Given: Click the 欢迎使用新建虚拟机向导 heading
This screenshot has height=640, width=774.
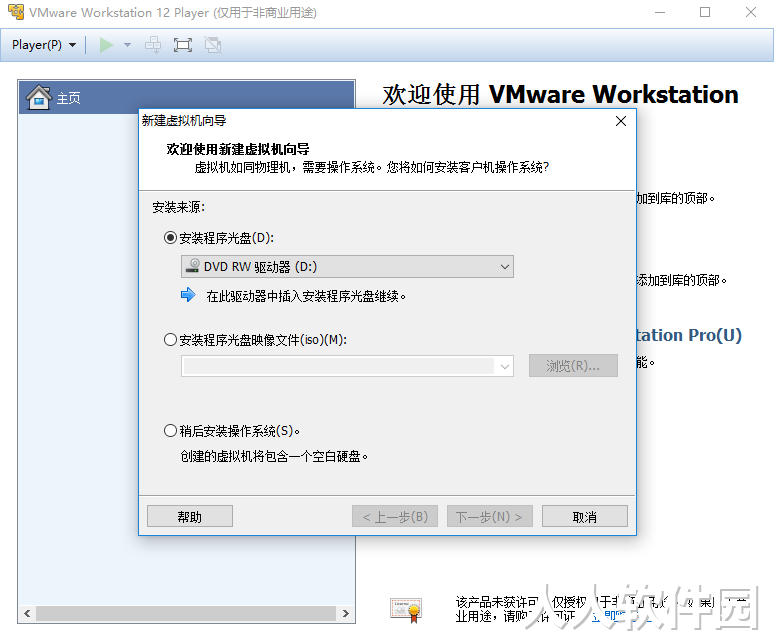Looking at the screenshot, I should coord(238,149).
